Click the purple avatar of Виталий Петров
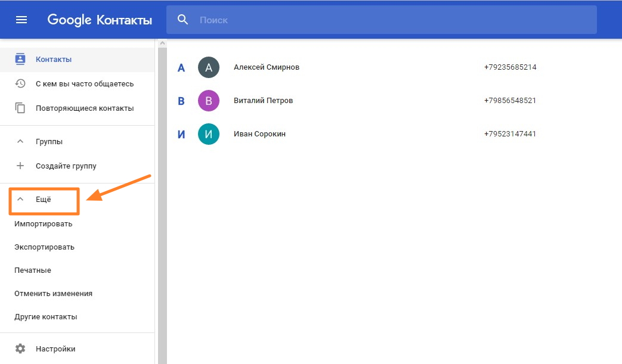Viewport: 622px width, 364px height. (x=209, y=101)
